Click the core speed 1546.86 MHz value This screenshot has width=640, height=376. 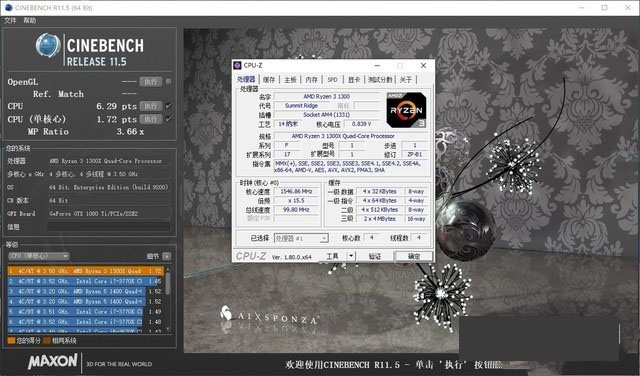pyautogui.click(x=296, y=191)
